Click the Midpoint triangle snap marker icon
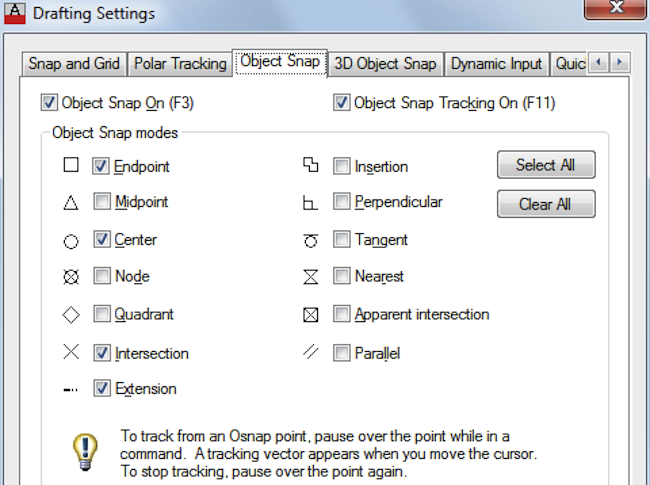Screen dimensions: 650x485 (x=70, y=203)
